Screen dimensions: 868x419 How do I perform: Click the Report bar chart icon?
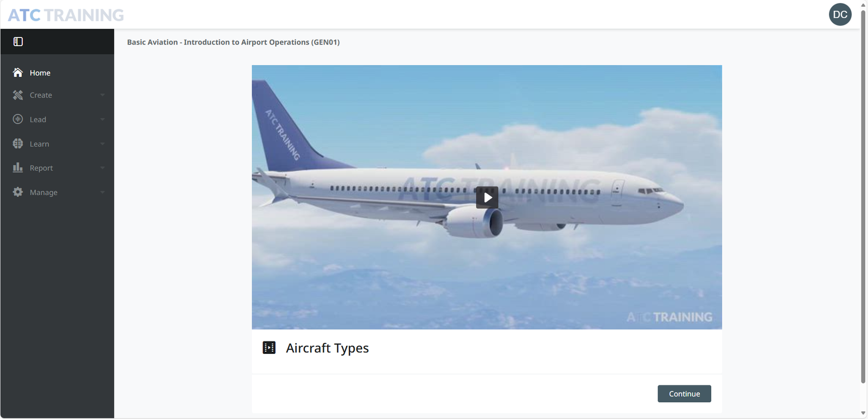18,167
